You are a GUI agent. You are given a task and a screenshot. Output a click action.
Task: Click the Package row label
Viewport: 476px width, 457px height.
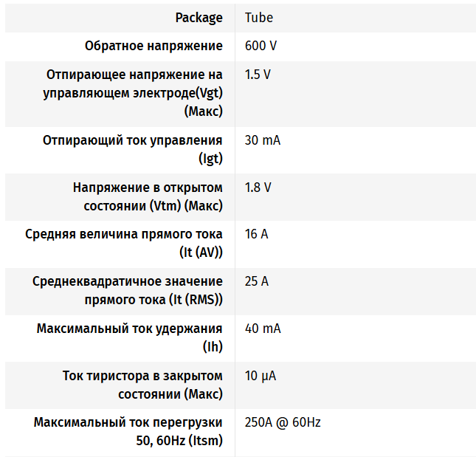pyautogui.click(x=198, y=17)
